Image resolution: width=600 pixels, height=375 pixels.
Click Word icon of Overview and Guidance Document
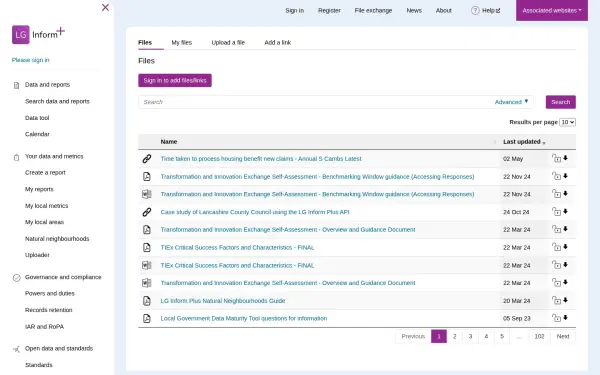point(147,283)
